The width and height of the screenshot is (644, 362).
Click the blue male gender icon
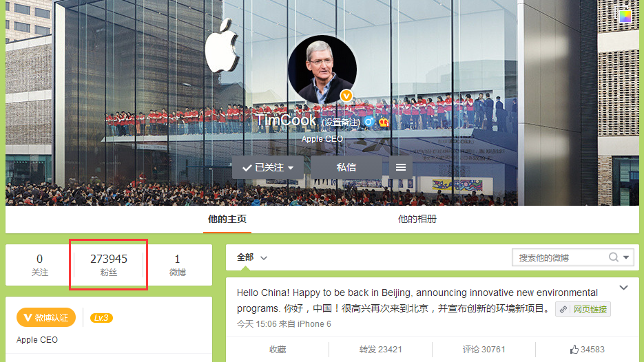(x=368, y=122)
